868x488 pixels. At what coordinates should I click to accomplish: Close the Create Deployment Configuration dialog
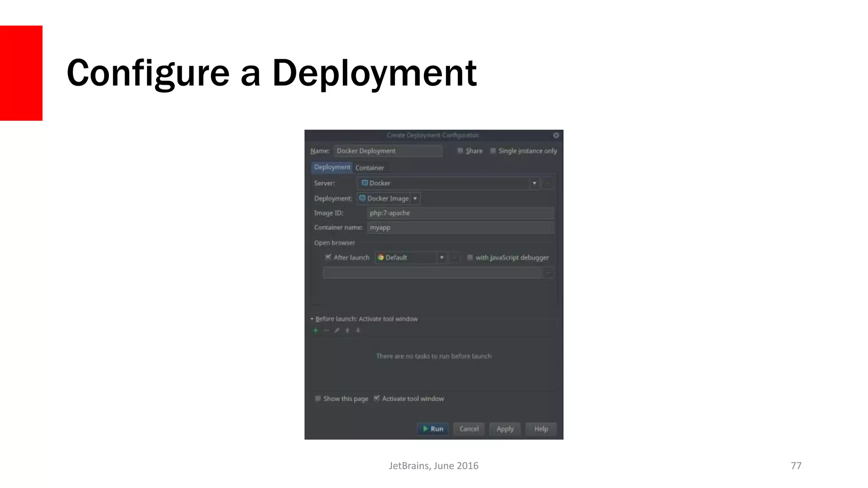pyautogui.click(x=556, y=135)
